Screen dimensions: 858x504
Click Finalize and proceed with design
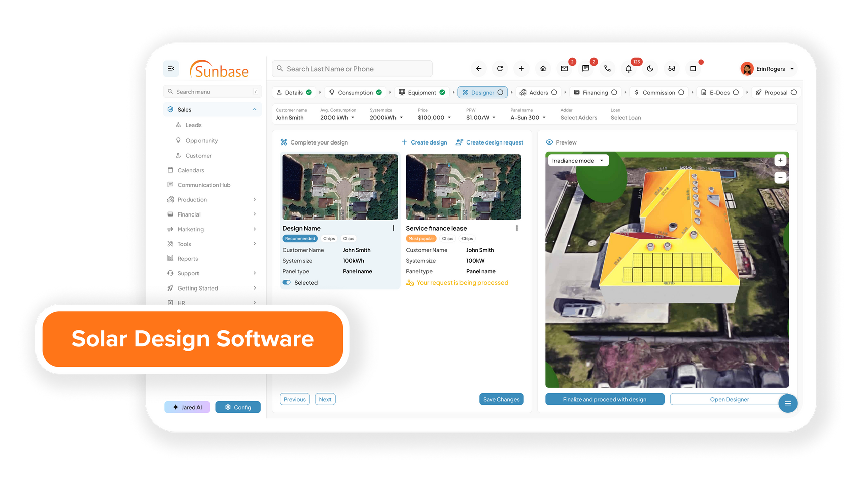[605, 399]
